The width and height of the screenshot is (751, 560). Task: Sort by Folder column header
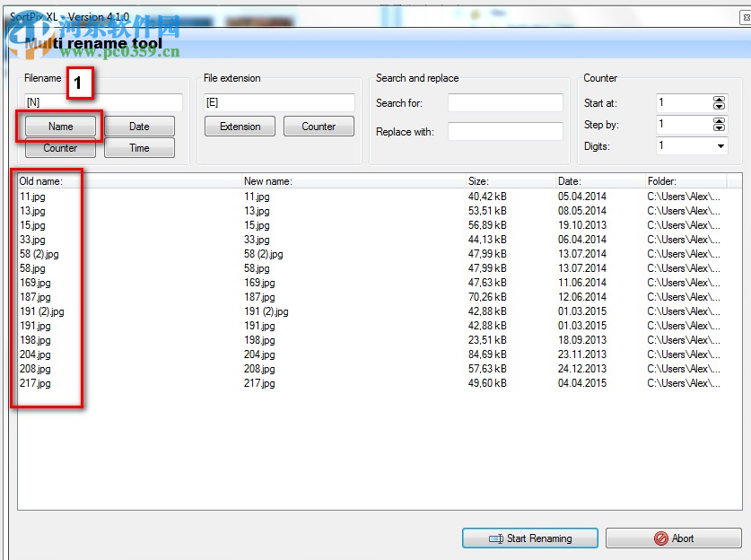coord(686,181)
